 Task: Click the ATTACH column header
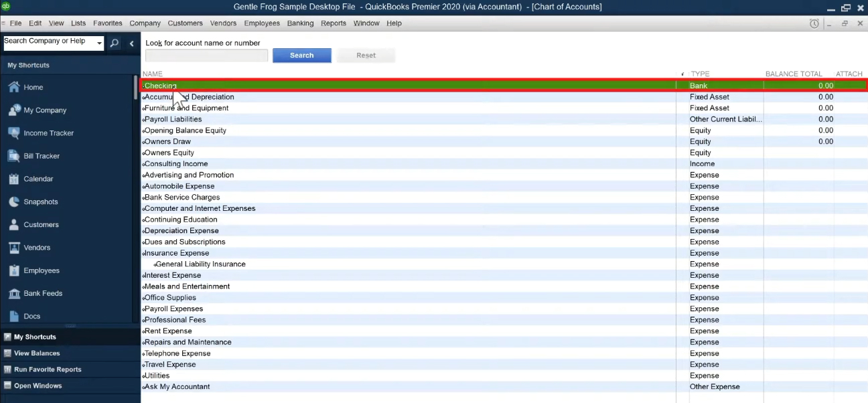pyautogui.click(x=849, y=74)
